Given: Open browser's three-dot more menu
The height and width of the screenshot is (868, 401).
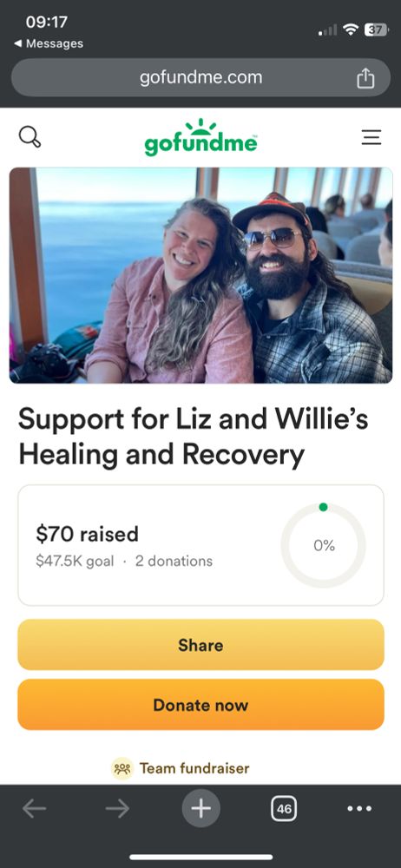Looking at the screenshot, I should pos(359,809).
